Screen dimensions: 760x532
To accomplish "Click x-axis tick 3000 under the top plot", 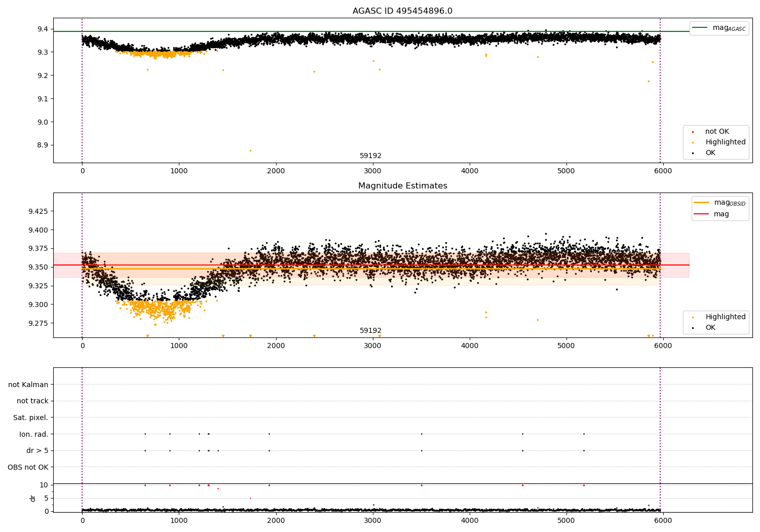I will tap(372, 171).
